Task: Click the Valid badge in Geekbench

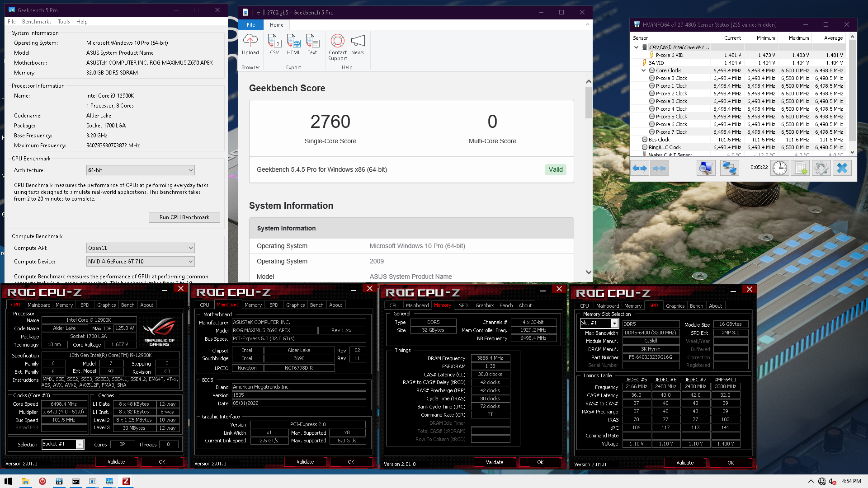Action: click(x=556, y=169)
